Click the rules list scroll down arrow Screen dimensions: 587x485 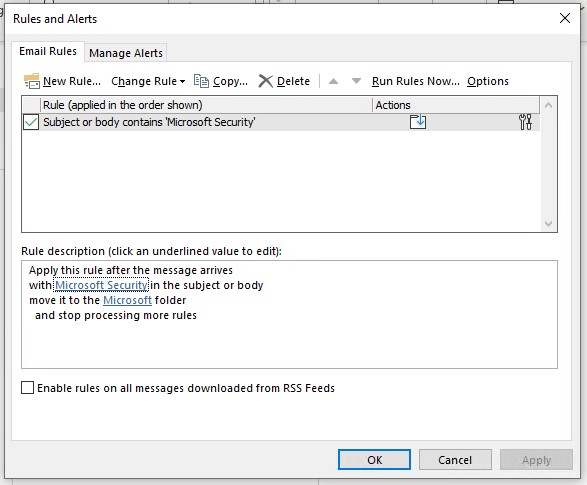pos(548,224)
